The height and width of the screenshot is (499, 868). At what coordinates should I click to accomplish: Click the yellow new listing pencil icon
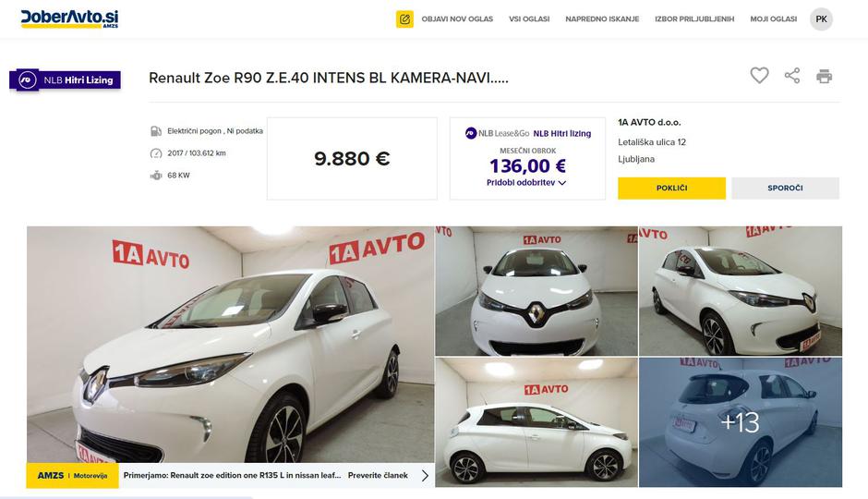pyautogui.click(x=404, y=19)
